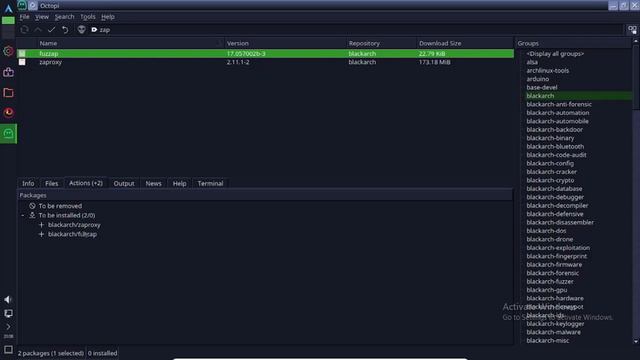Click the blackarch/zaproxy tree entry

pyautogui.click(x=74, y=225)
